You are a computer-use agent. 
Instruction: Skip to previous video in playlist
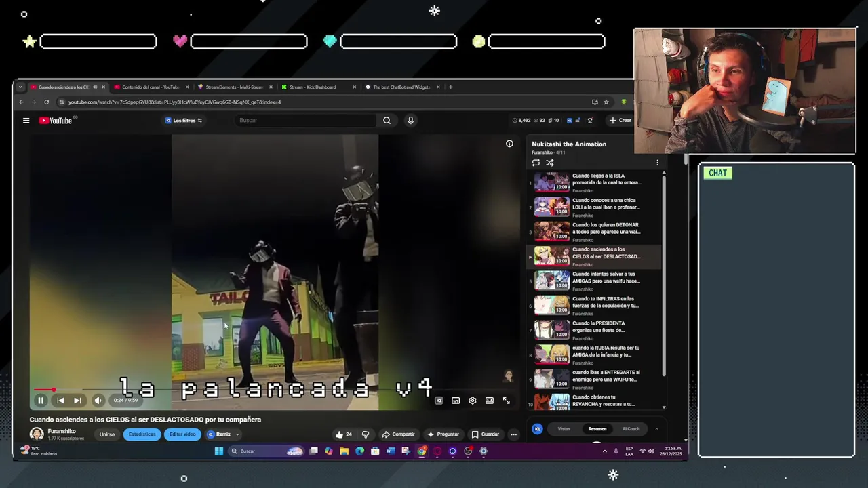[60, 401]
